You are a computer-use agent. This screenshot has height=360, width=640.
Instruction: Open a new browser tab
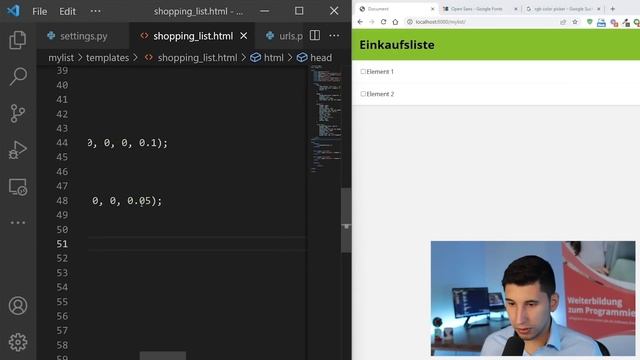coord(612,9)
